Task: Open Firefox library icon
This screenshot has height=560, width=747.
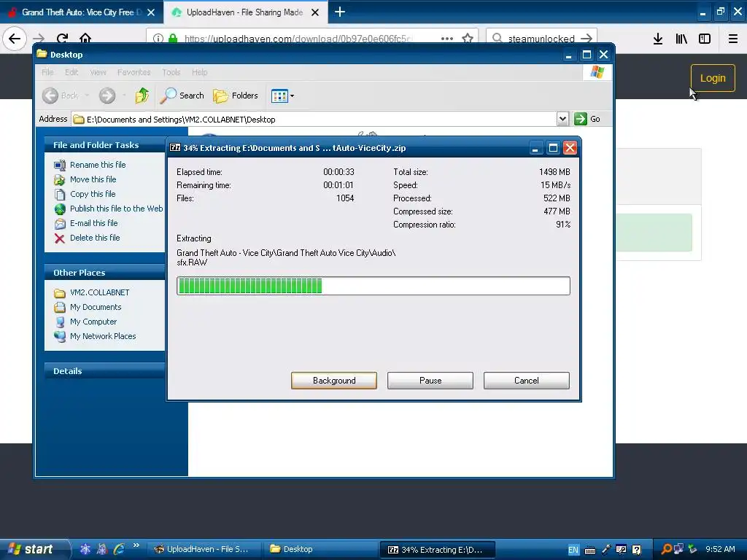Action: pos(681,39)
